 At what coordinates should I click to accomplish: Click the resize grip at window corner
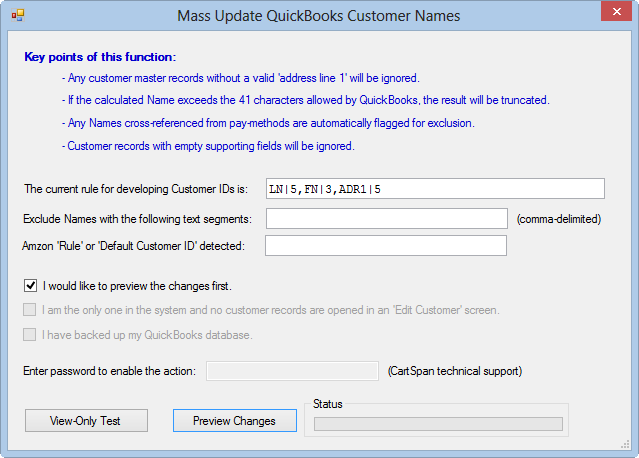(x=626, y=445)
